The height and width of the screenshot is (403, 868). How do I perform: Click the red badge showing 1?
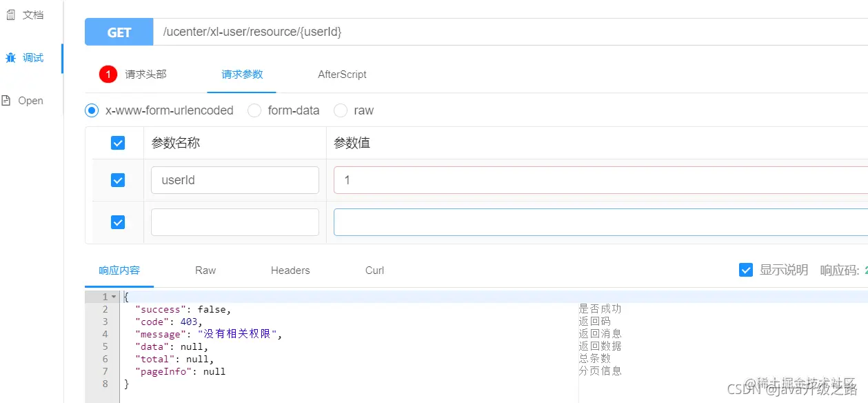tap(108, 75)
